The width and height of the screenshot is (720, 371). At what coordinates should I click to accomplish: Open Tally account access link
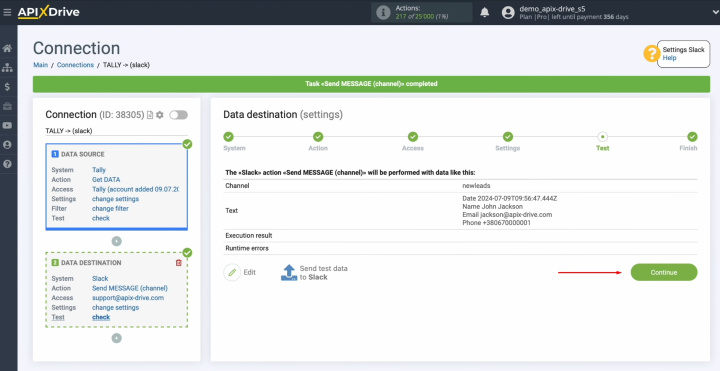[135, 189]
